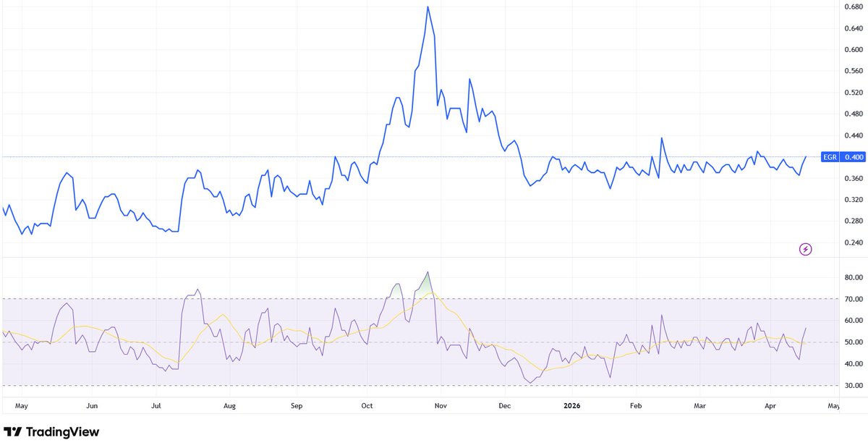Screen dimensions: 868x443
Task: Click the 0.440 price axis label
Action: point(854,135)
